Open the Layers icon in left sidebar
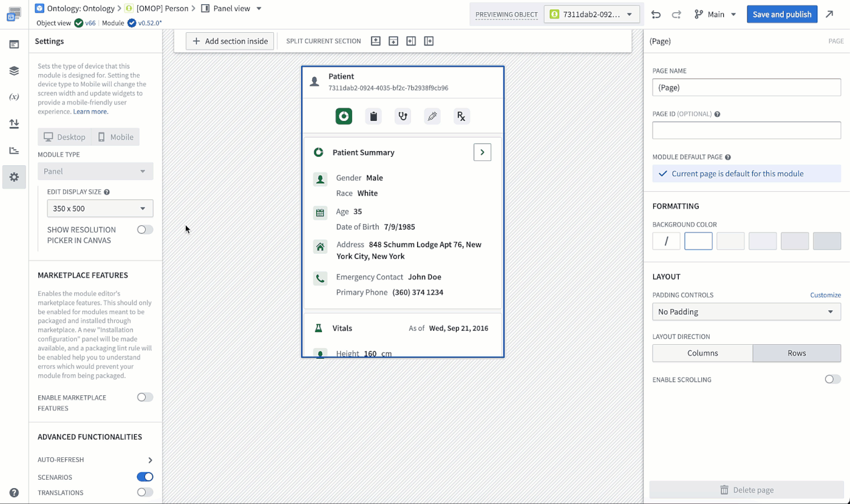850x504 pixels. tap(14, 71)
